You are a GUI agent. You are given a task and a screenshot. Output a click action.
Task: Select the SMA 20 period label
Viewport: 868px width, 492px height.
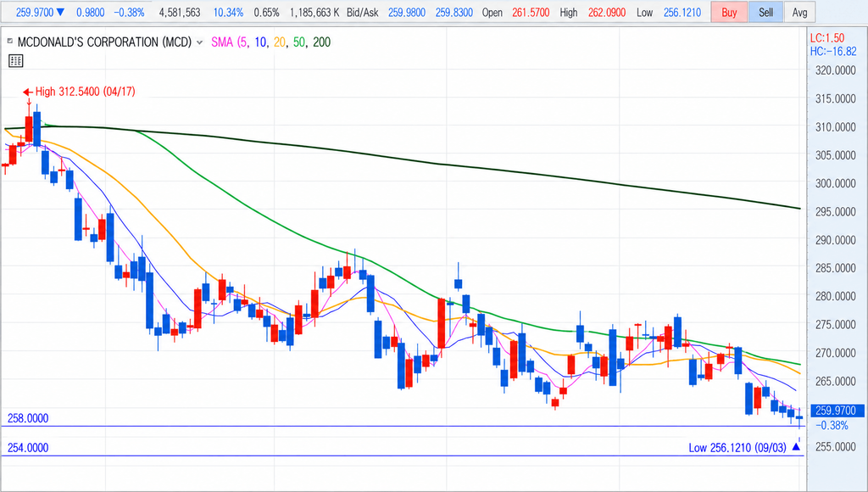[280, 42]
